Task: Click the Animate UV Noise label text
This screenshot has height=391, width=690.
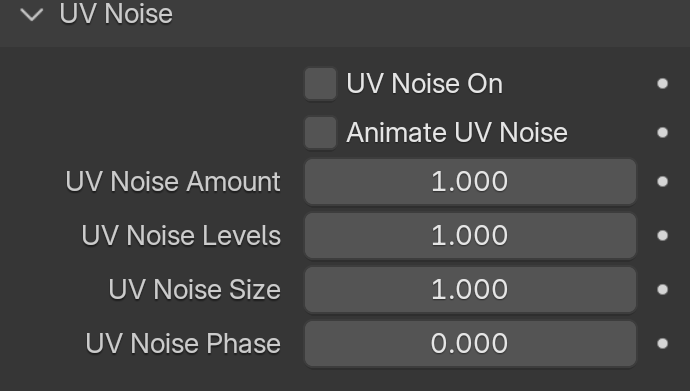Action: pos(457,132)
